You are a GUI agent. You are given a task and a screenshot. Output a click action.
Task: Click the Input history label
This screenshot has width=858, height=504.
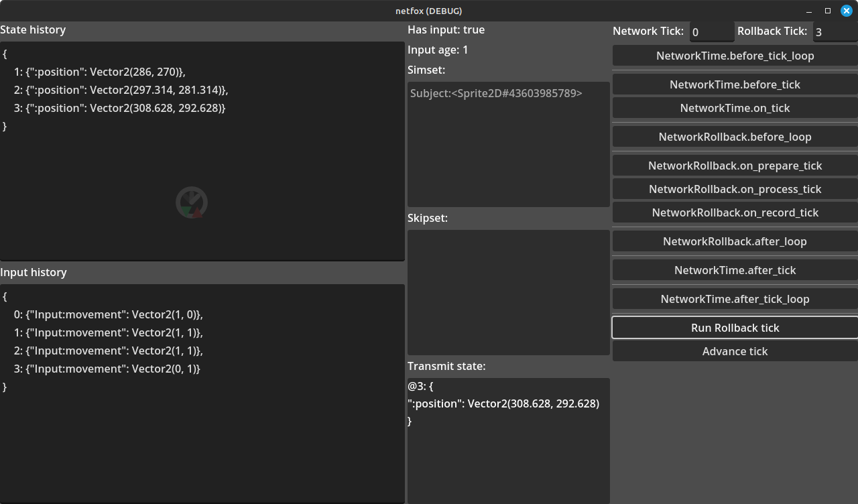coord(34,272)
